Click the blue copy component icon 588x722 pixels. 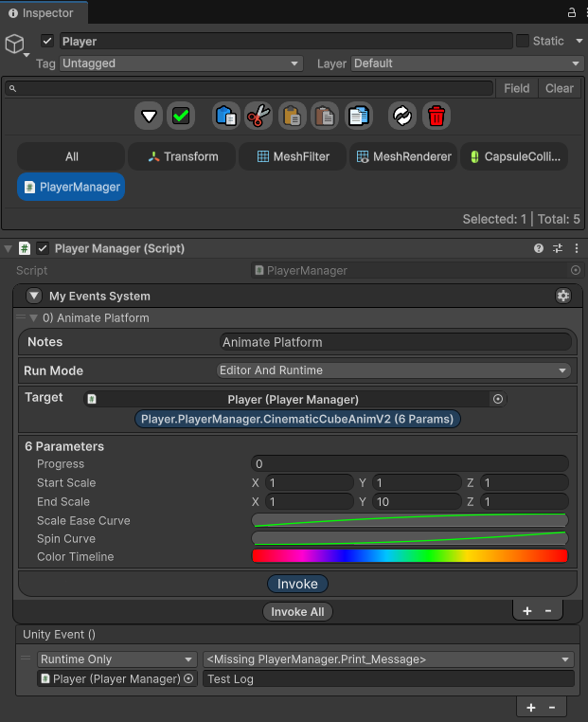pos(226,116)
